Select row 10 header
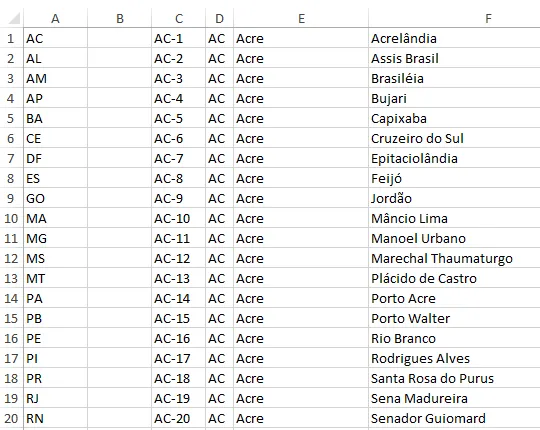The width and height of the screenshot is (540, 430). point(11,218)
